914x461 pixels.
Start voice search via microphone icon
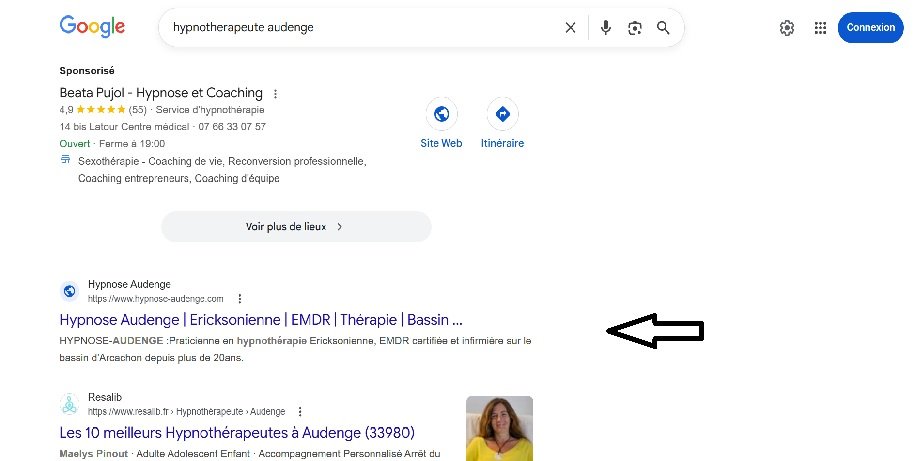(x=606, y=27)
